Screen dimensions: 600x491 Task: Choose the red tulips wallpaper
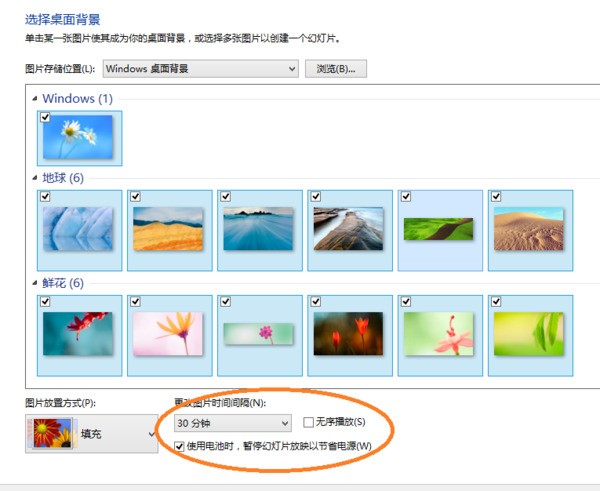pos(350,335)
